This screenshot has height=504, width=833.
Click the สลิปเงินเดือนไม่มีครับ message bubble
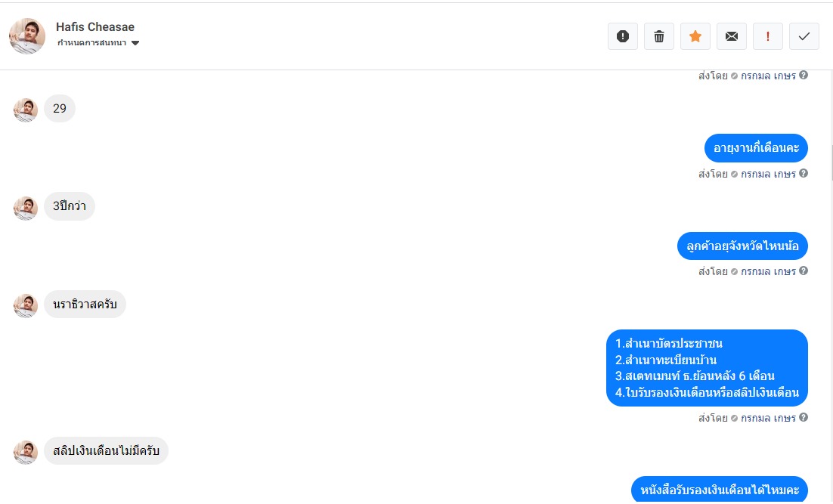[x=107, y=451]
